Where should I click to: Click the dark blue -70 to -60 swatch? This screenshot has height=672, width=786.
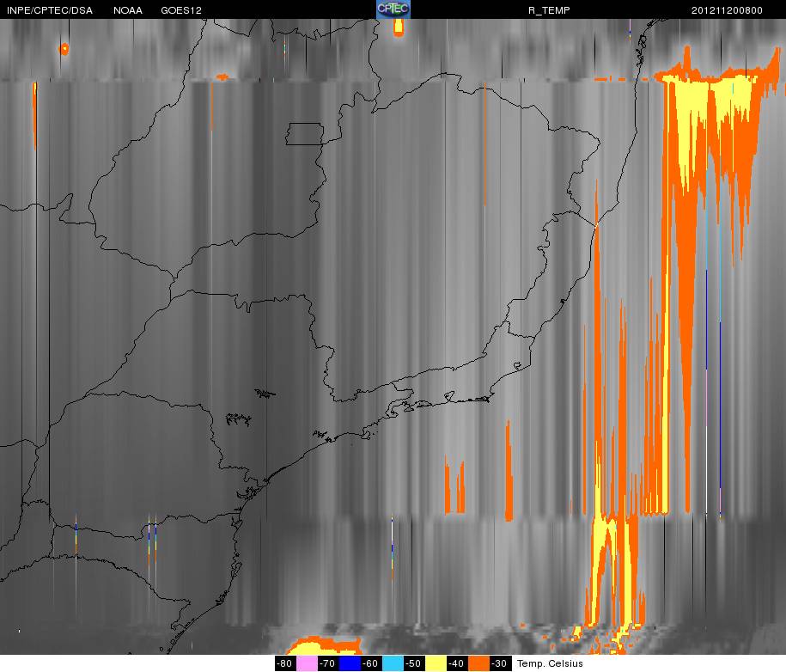tap(350, 663)
